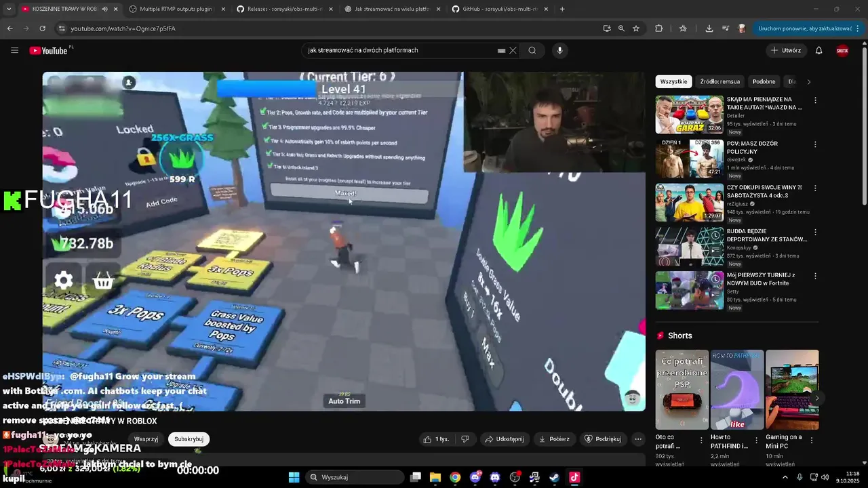Screen dimensions: 868x488
Task: Select the Źródło: remsua chip
Action: (x=720, y=81)
